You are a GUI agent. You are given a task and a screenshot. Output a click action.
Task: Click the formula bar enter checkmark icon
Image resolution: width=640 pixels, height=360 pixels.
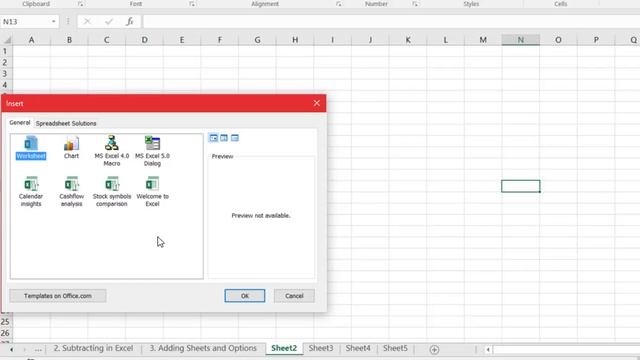click(109, 22)
